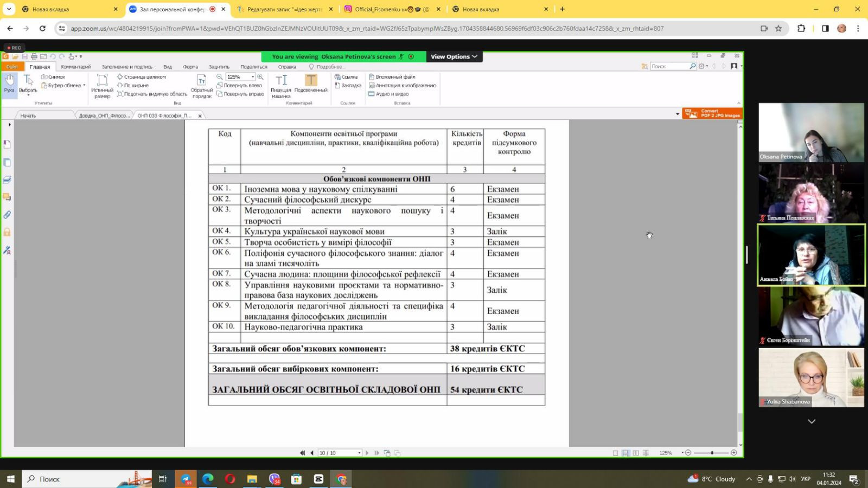Toggle the Chrome side panel button
Screen dimensions: 868x488
[x=825, y=29]
